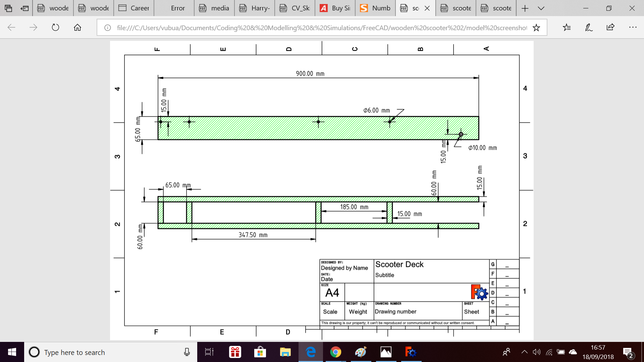644x362 pixels.
Task: Click 'Type here to search' box
Action: coord(111,352)
